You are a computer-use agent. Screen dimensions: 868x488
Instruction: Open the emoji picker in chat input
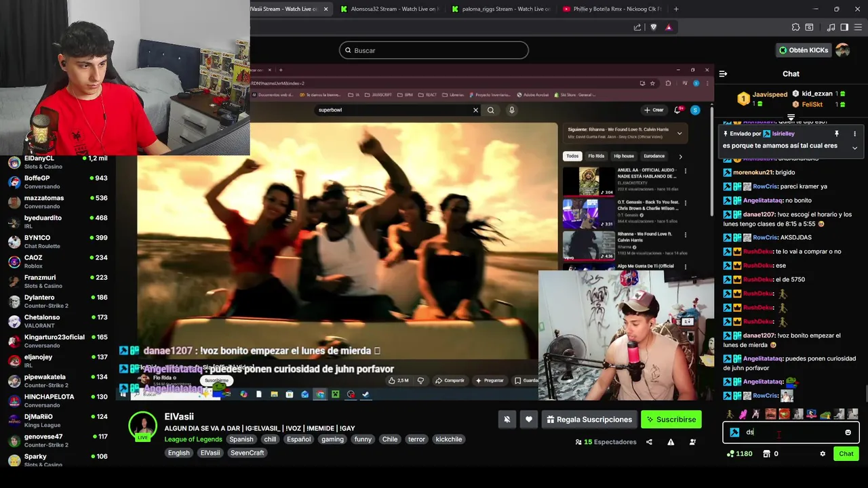848,432
